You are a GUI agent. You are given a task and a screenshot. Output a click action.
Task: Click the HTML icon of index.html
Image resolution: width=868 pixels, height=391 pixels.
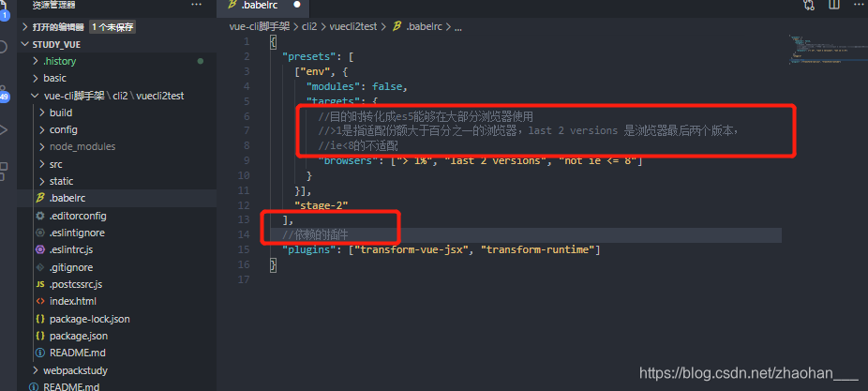[x=40, y=301]
